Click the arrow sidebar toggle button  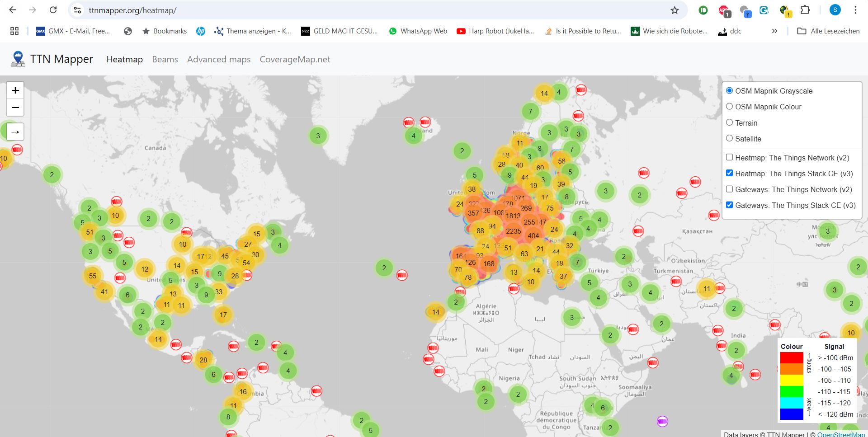click(15, 132)
